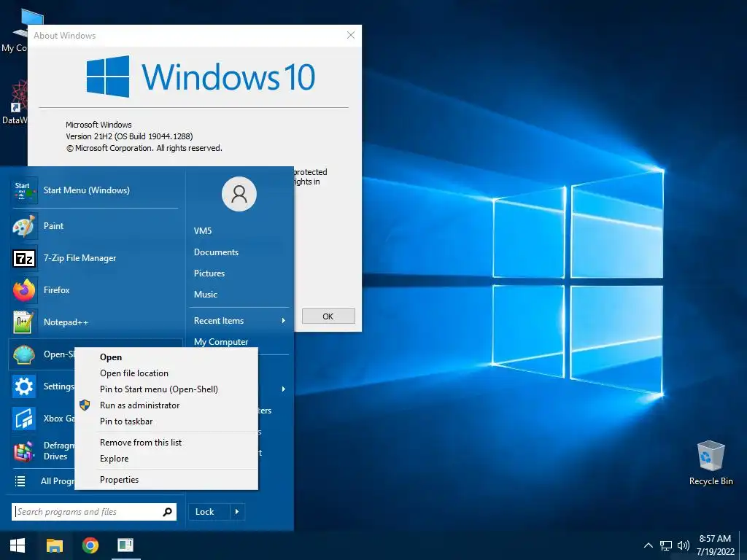Click the volume speaker tray icon
Viewport: 747px width, 560px height.
click(x=683, y=545)
